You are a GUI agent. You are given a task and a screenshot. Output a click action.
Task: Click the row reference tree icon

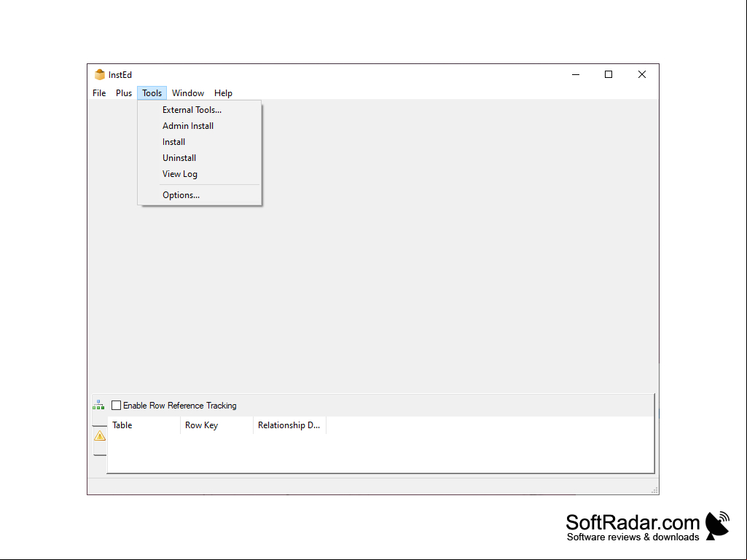pyautogui.click(x=98, y=405)
